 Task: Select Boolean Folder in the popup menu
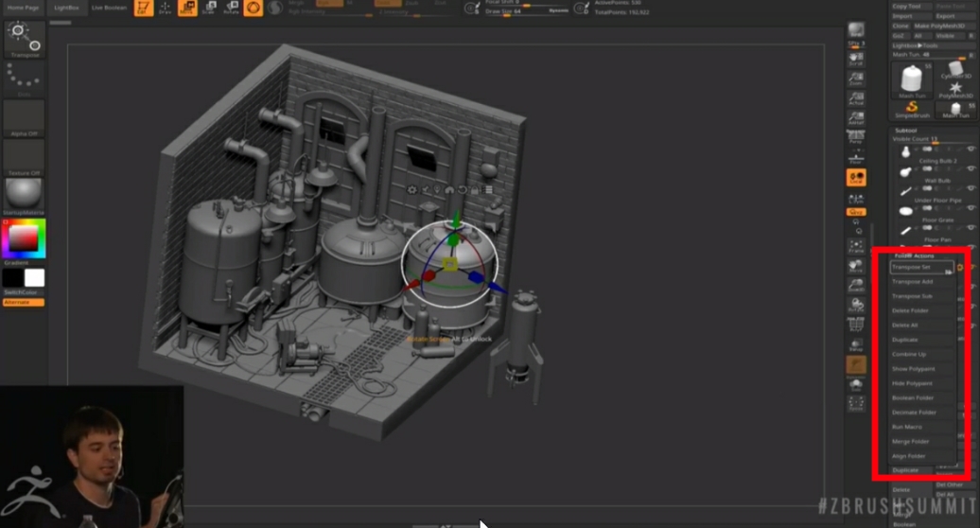click(x=913, y=397)
